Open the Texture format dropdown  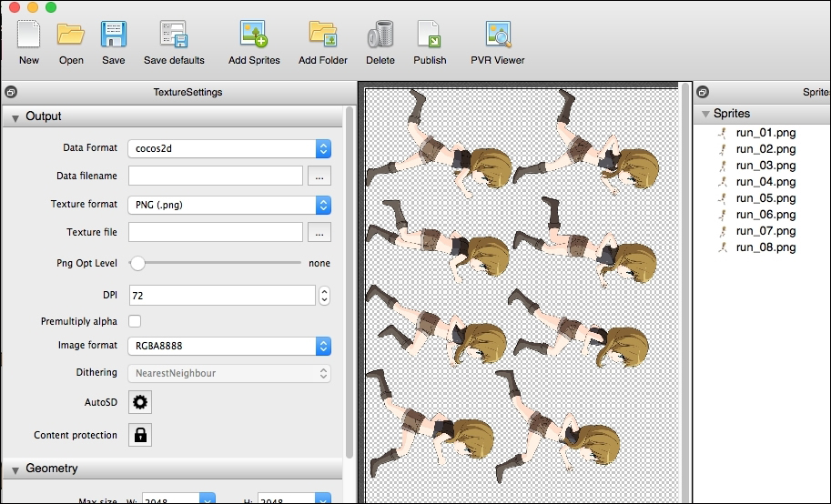229,205
